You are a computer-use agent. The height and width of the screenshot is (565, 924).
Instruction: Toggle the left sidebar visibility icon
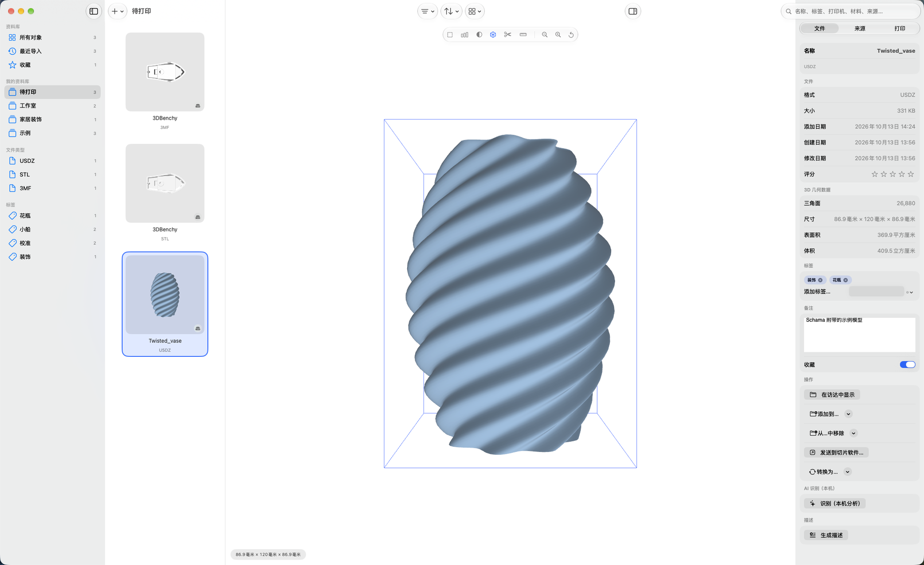point(94,11)
